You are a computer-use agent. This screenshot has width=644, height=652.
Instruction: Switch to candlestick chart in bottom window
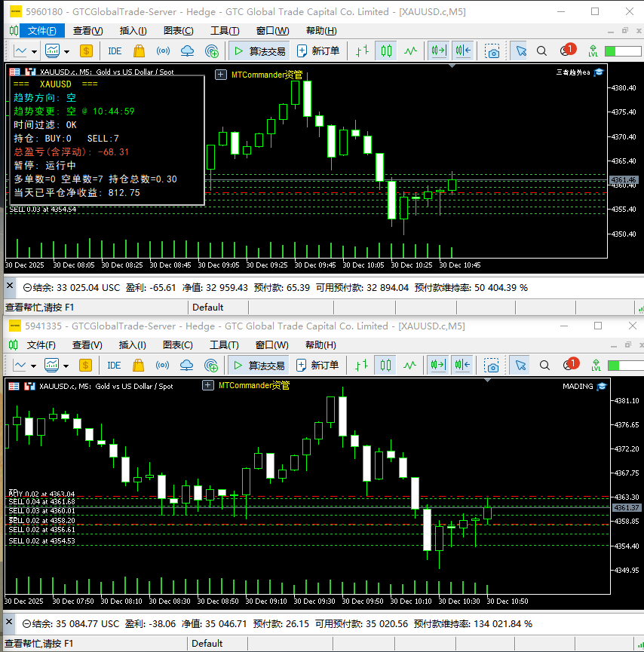pos(385,366)
